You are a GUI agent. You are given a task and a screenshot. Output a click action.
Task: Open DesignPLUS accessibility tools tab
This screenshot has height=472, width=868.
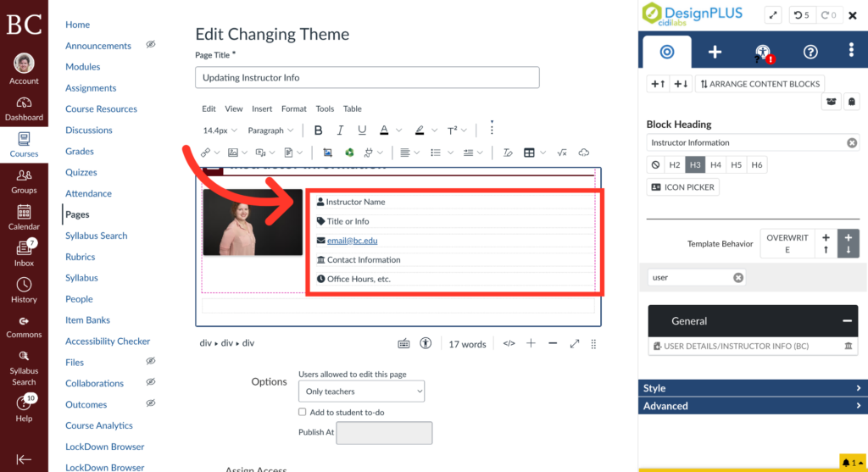click(764, 53)
